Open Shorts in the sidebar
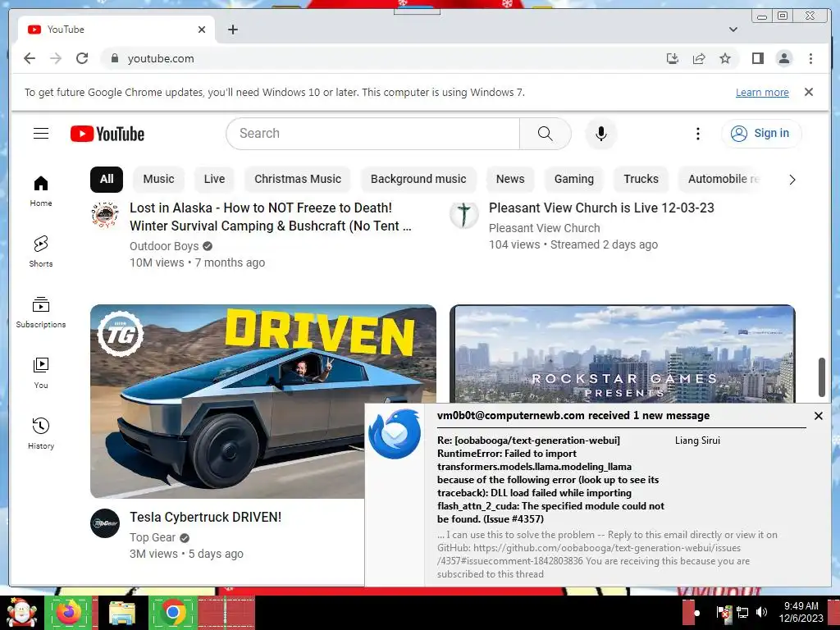840x630 pixels. tap(41, 252)
